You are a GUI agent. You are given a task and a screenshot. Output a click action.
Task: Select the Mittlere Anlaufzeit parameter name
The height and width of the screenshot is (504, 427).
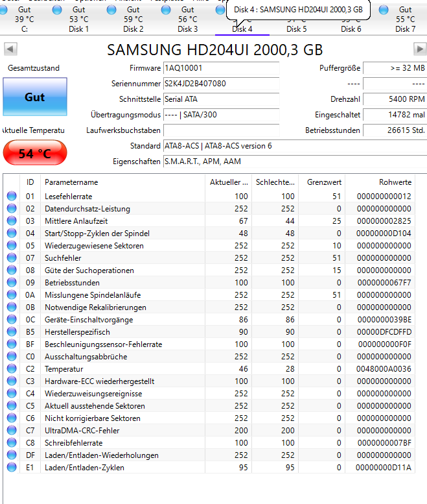[76, 221]
